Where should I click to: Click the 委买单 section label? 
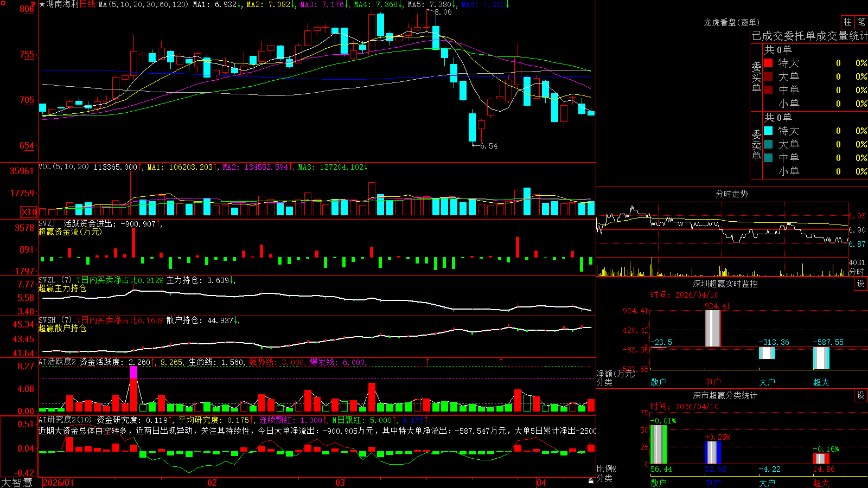(756, 78)
